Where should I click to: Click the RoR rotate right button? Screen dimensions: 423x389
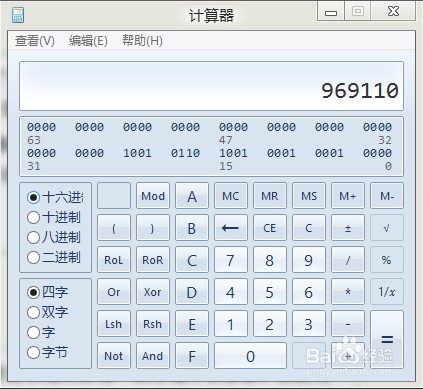(x=153, y=260)
